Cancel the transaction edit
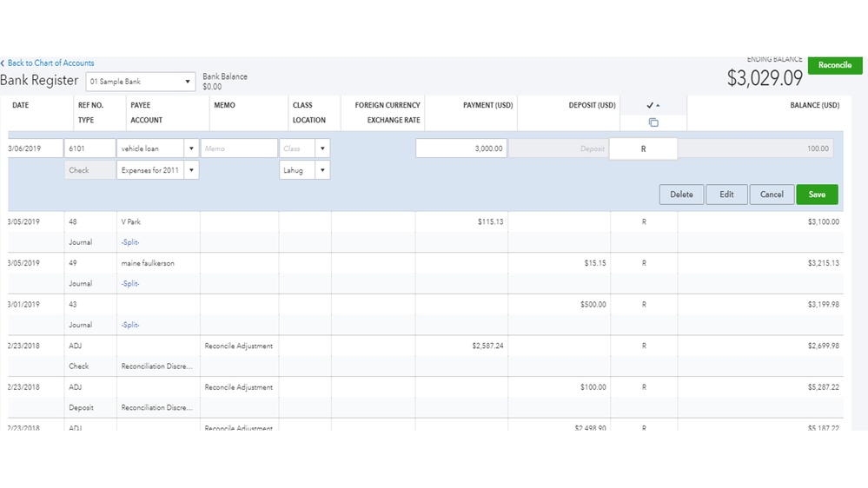 [x=772, y=195]
